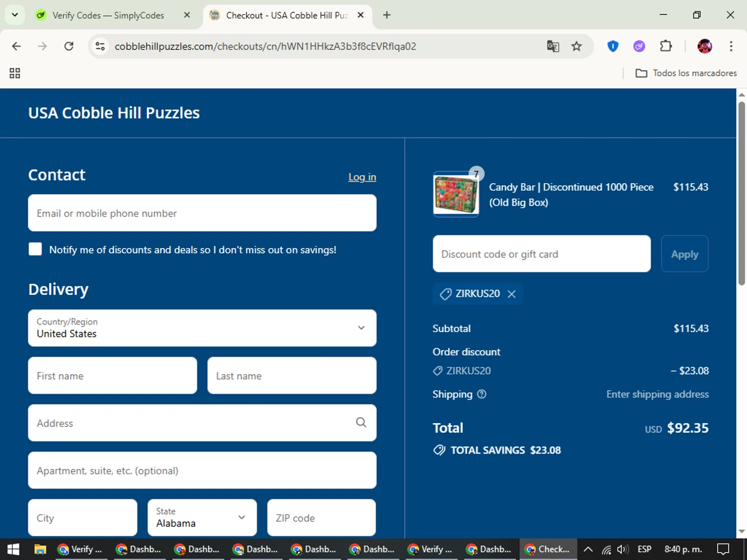Click the ESP language indicator
The height and width of the screenshot is (560, 747).
(x=644, y=549)
